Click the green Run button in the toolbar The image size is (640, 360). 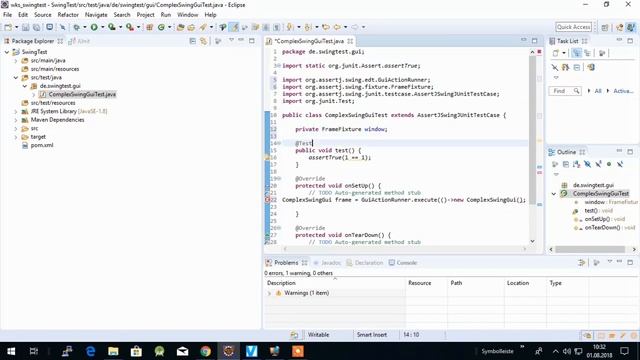click(94, 27)
